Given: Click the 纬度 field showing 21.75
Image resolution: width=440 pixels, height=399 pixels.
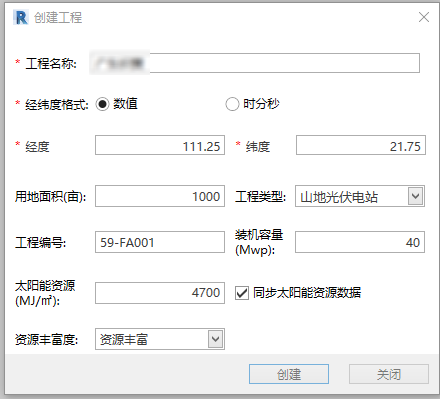Looking at the screenshot, I should (361, 145).
